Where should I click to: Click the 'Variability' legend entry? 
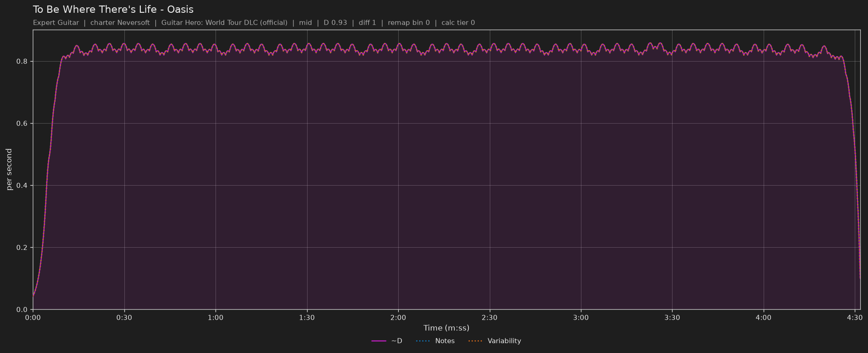(x=494, y=341)
